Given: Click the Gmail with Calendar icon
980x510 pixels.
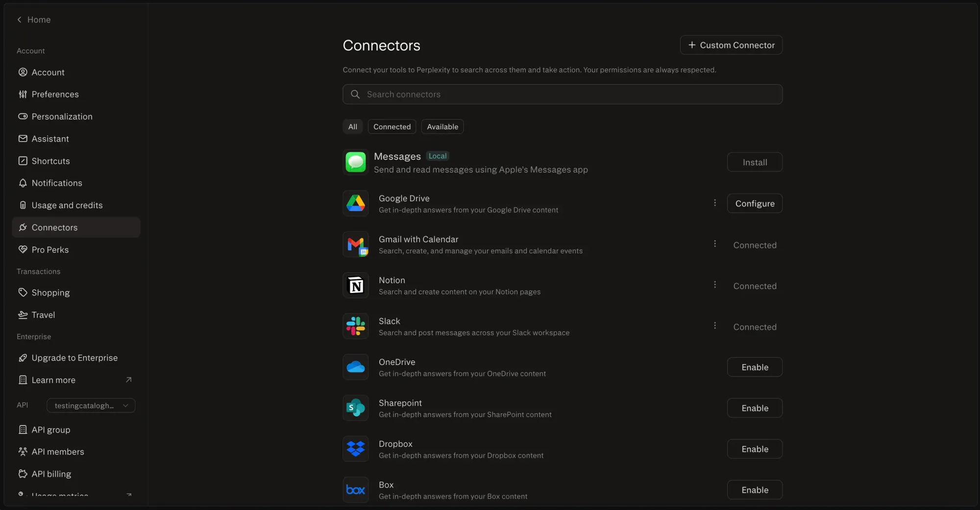Looking at the screenshot, I should pos(355,244).
